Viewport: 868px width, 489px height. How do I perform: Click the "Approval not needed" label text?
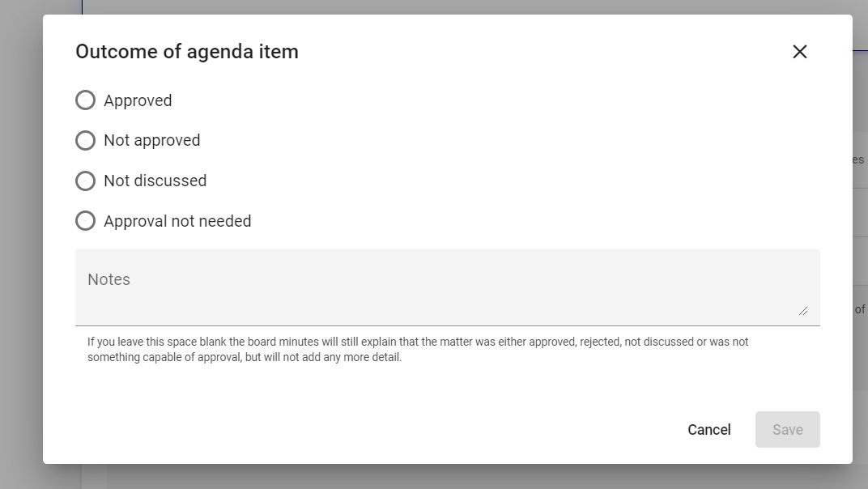pyautogui.click(x=177, y=221)
